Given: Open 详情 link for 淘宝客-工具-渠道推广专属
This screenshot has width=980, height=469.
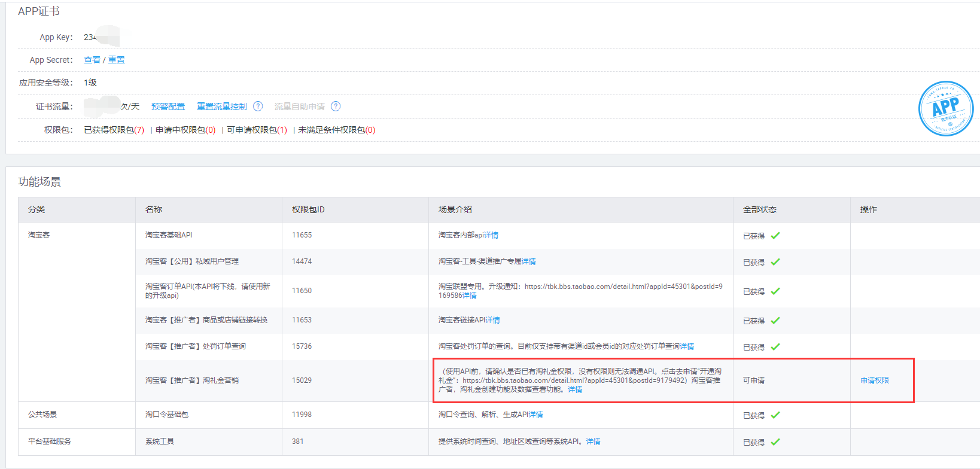Looking at the screenshot, I should click(x=529, y=261).
